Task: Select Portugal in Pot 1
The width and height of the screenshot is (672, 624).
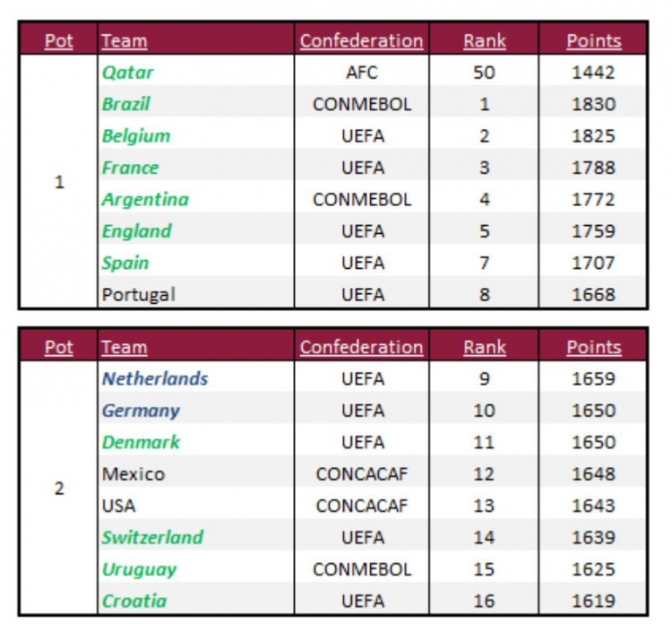Action: (138, 295)
